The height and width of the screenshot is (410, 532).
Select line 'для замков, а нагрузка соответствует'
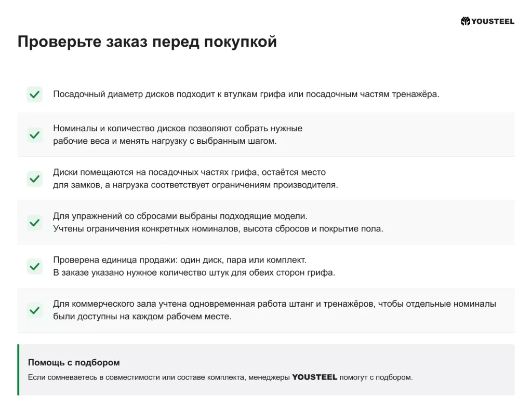coord(195,185)
